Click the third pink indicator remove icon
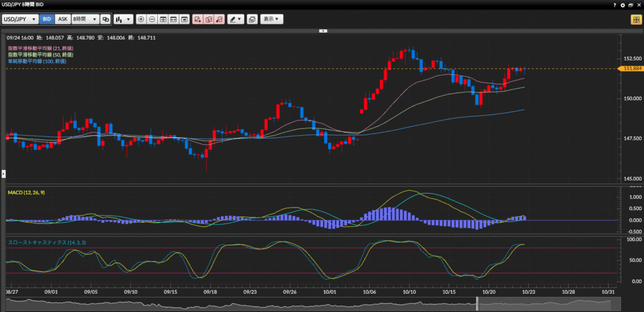This screenshot has height=312, width=644. (219, 19)
